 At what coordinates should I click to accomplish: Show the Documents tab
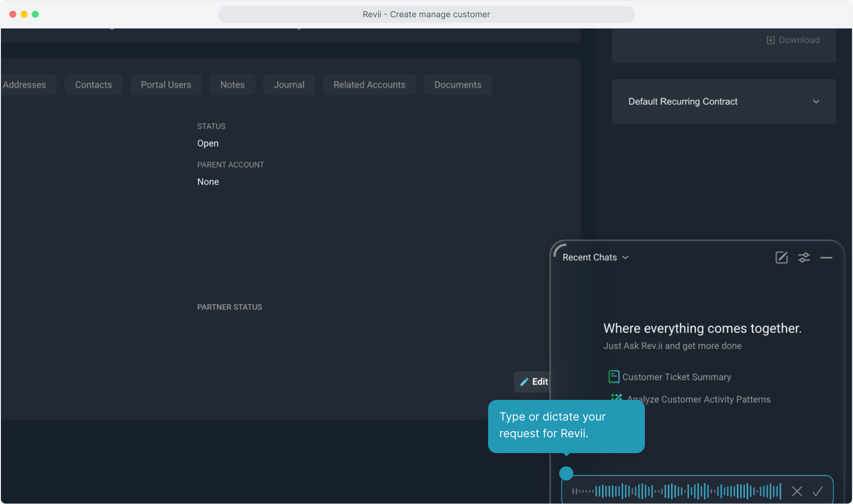coord(457,85)
